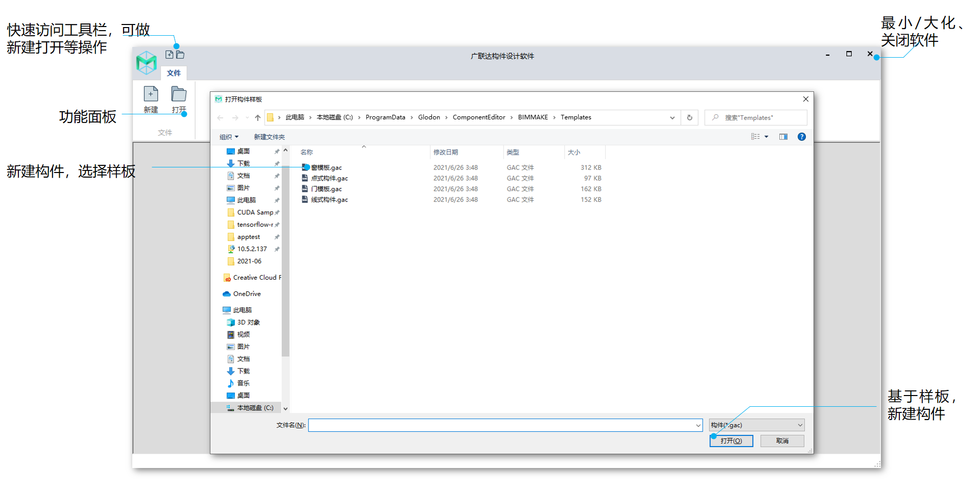Close the 打开构件样板 dialog
The width and height of the screenshot is (980, 492).
[805, 99]
